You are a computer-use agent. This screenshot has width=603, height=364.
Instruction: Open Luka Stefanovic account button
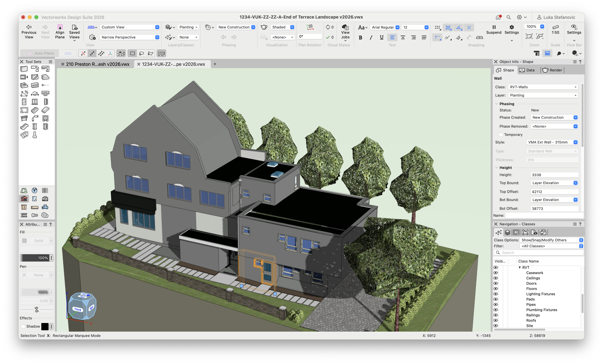556,17
